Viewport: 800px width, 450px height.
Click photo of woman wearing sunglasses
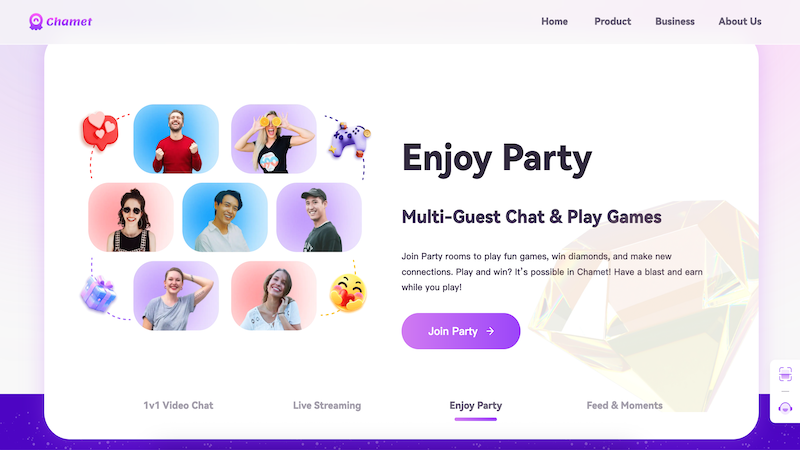[x=131, y=217]
